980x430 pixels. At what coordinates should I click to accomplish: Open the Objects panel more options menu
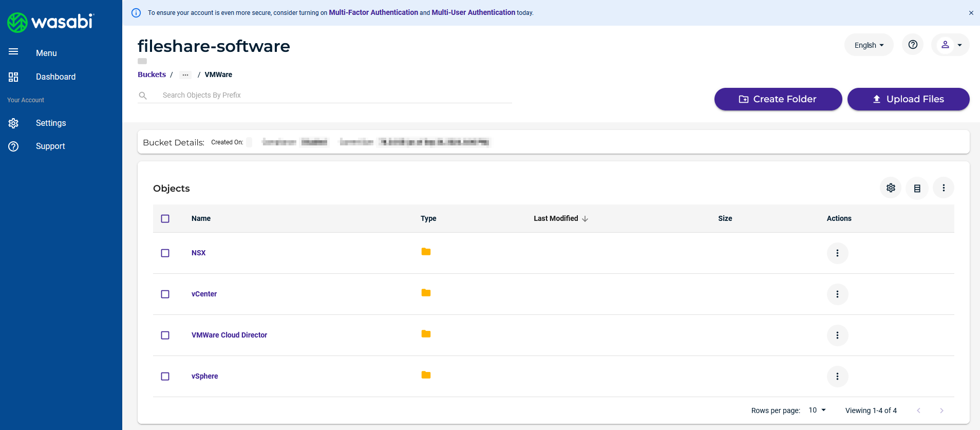944,188
